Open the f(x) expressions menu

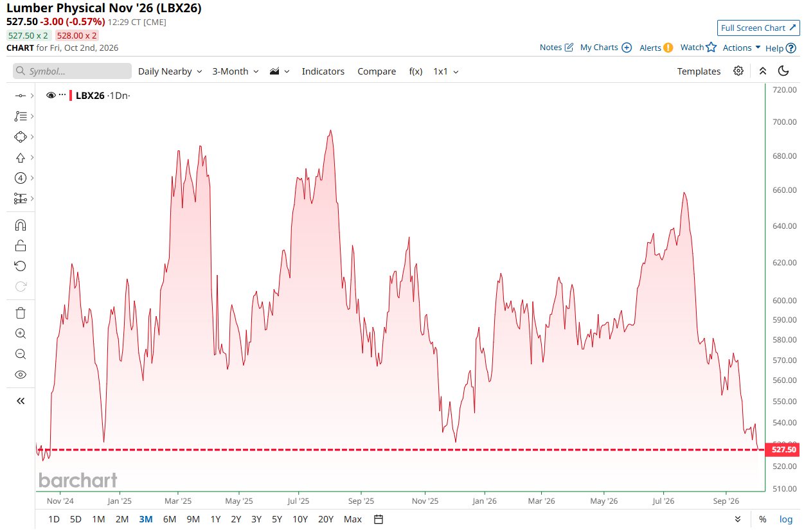tap(416, 71)
